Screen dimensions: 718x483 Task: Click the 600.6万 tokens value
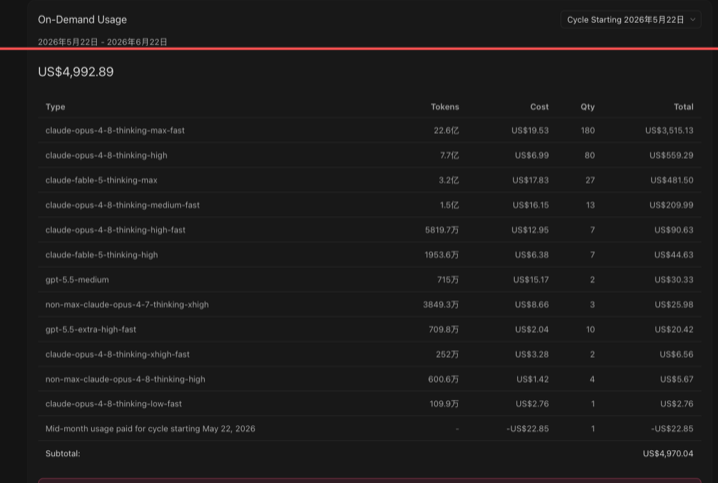[x=443, y=379]
